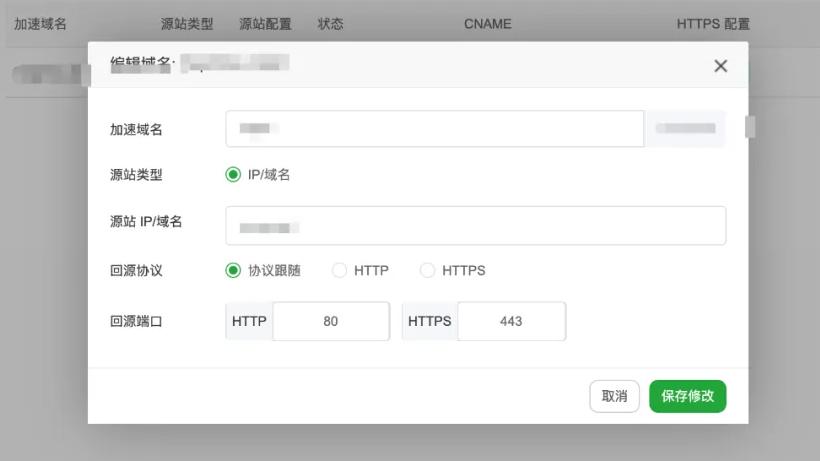Click the HTTPS 配置 column header
The image size is (820, 461).
tap(713, 24)
